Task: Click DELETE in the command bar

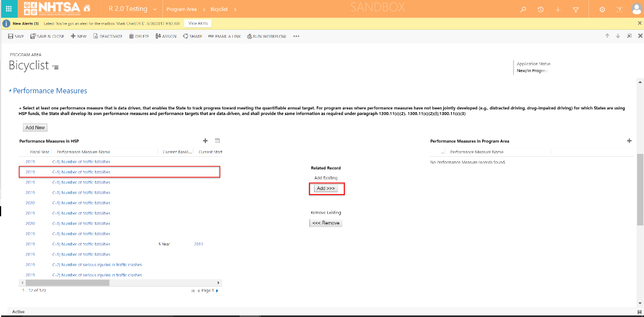Action: 139,36
